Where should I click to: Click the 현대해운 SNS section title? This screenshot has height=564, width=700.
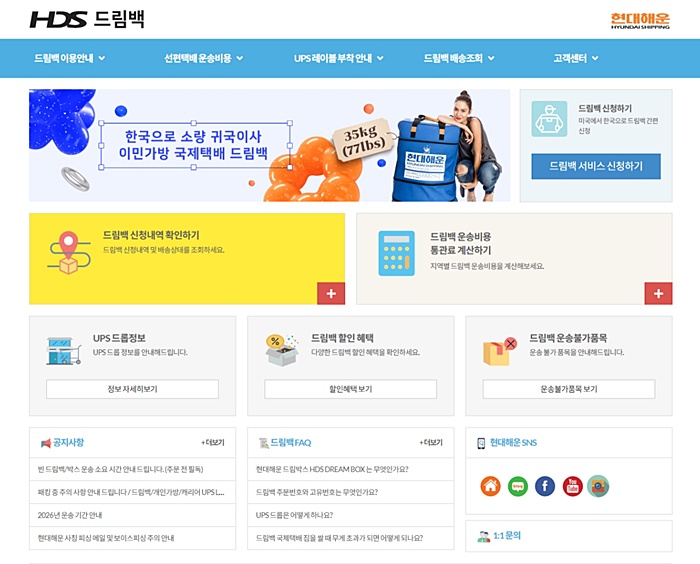[513, 443]
